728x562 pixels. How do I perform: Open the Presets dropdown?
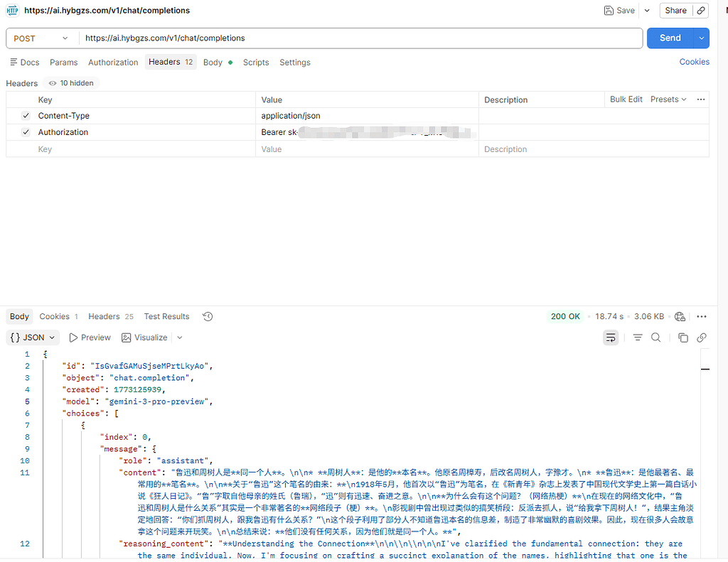point(668,99)
